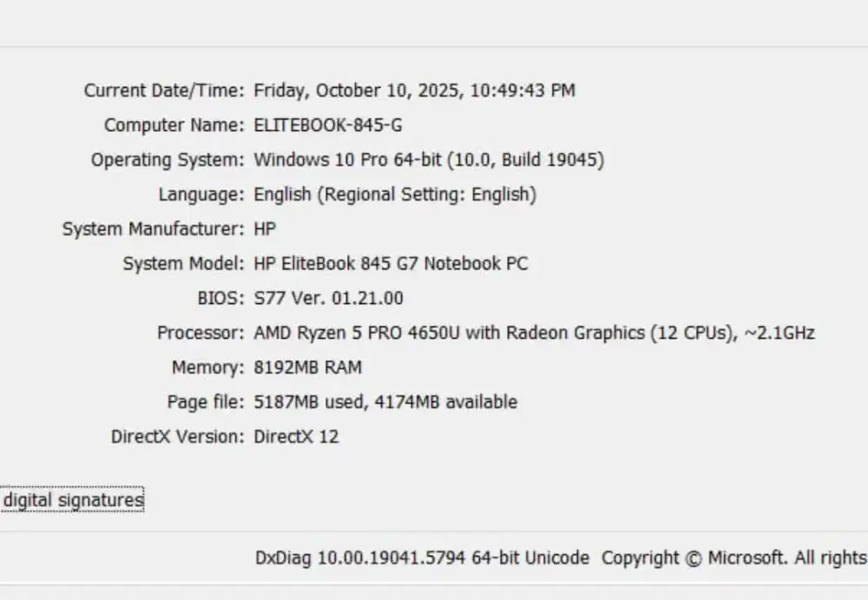Click the DxDiag 10.00.19041.5794 version text

click(422, 558)
